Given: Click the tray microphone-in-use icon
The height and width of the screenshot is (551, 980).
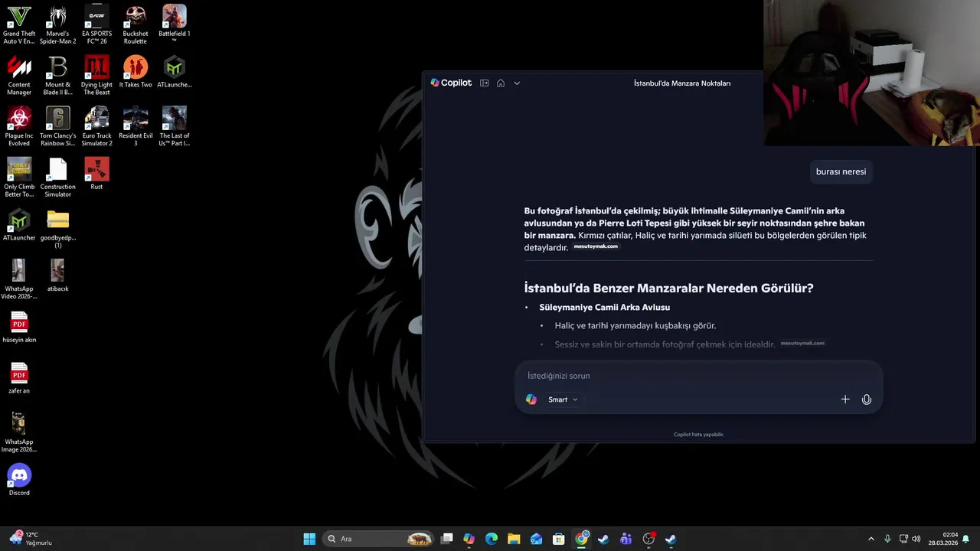Looking at the screenshot, I should tap(887, 539).
